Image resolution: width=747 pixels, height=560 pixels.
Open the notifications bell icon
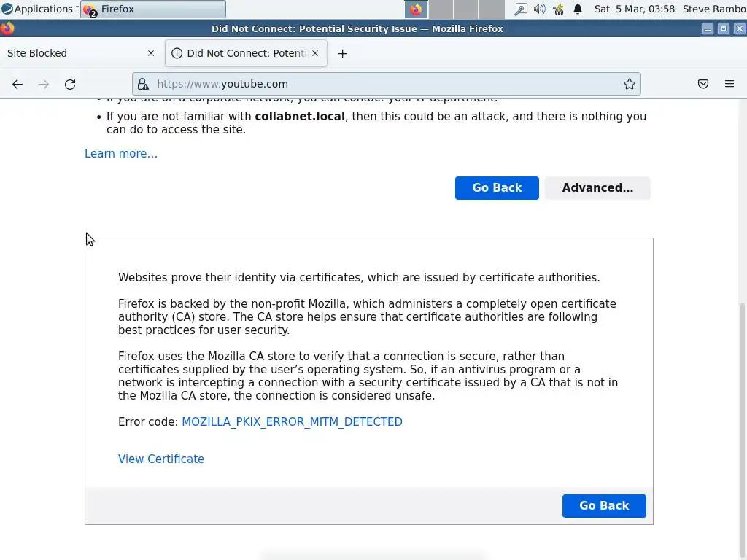pyautogui.click(x=578, y=9)
